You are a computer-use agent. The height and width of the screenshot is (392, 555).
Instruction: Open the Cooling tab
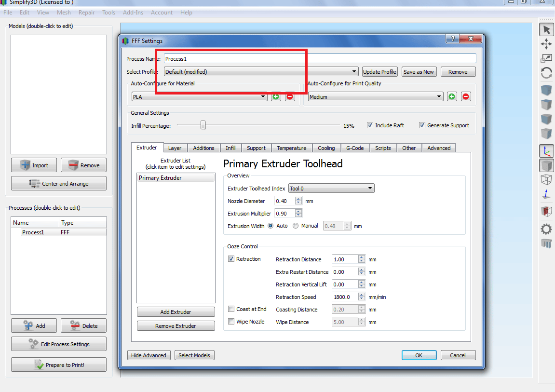326,148
